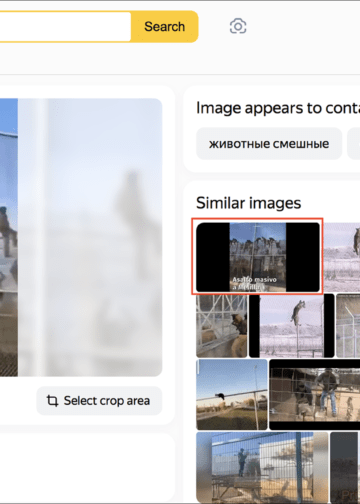The image size is (360, 504).
Task: Click the blurred right side of preview image
Action: point(90,237)
